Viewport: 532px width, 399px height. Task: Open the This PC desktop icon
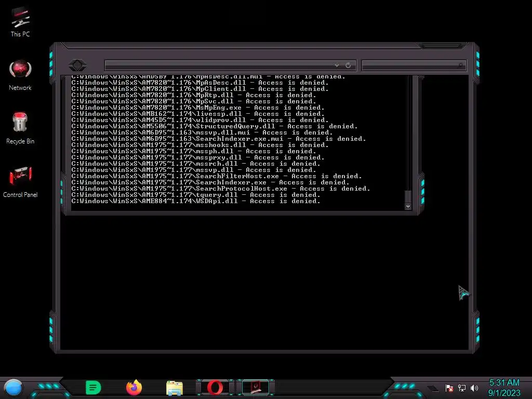pos(20,22)
